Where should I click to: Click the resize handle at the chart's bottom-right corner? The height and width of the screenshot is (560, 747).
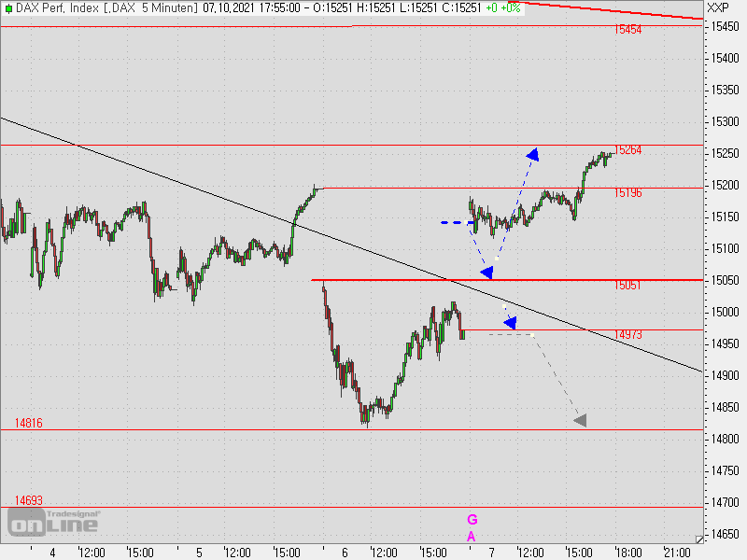coord(700,539)
